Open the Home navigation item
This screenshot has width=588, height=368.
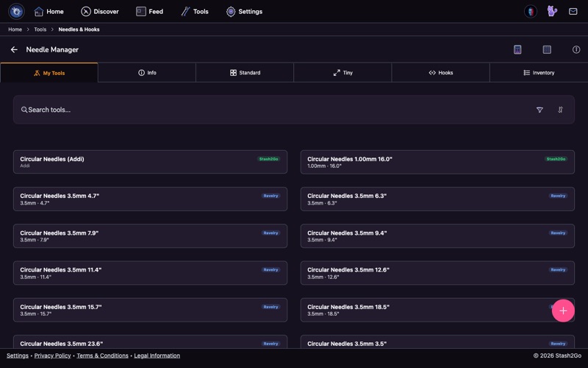(49, 12)
